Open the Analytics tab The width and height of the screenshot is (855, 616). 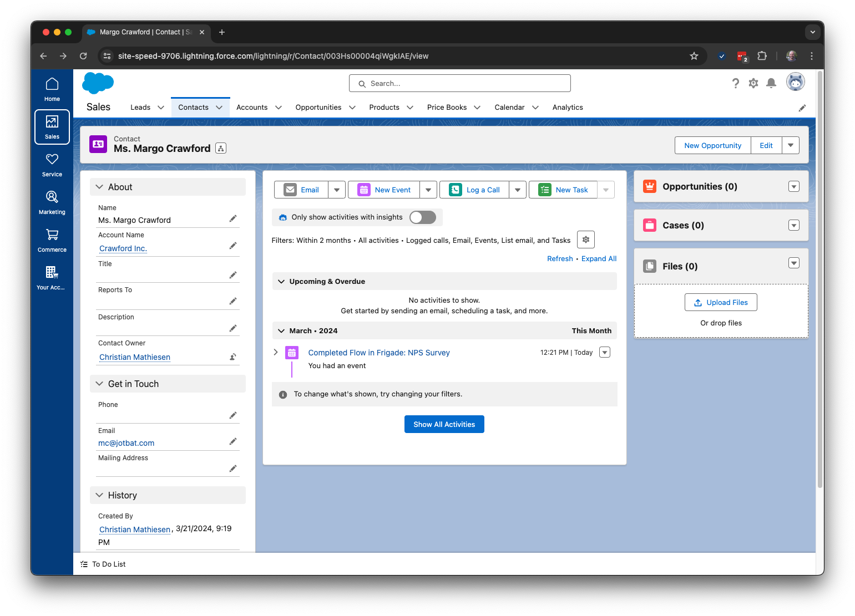click(x=567, y=107)
